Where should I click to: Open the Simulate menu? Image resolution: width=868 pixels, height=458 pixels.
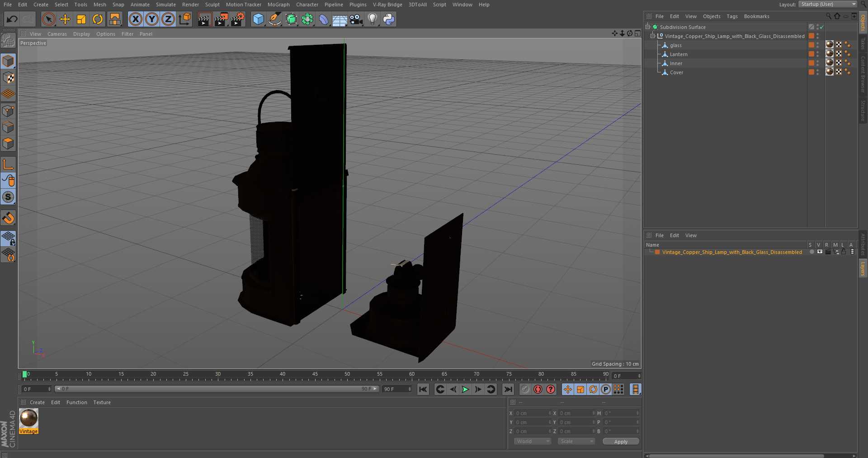pyautogui.click(x=165, y=5)
